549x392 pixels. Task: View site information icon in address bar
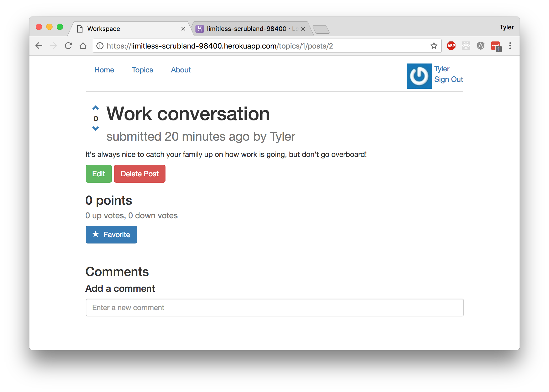pos(100,46)
